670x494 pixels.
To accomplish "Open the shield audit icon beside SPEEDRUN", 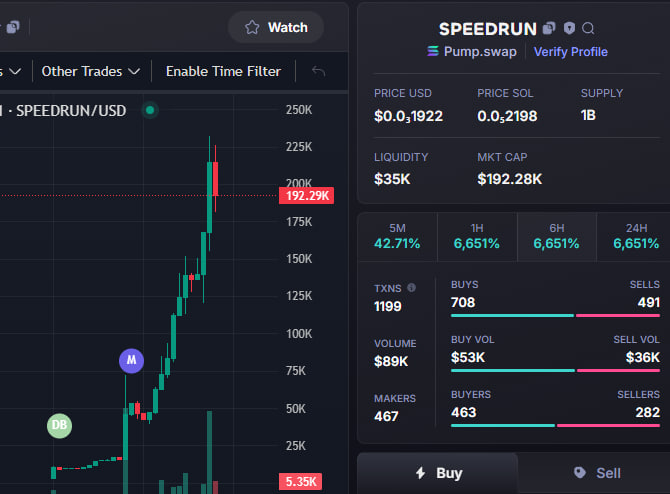I will 569,28.
